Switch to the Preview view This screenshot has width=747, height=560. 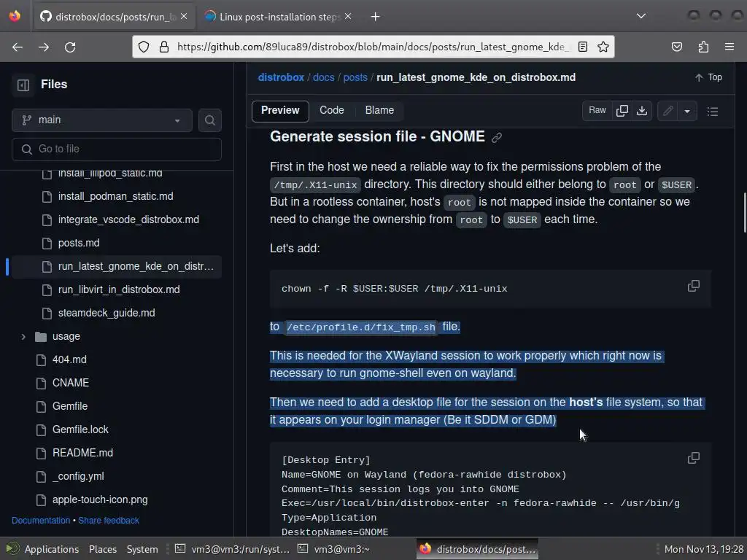[280, 111]
